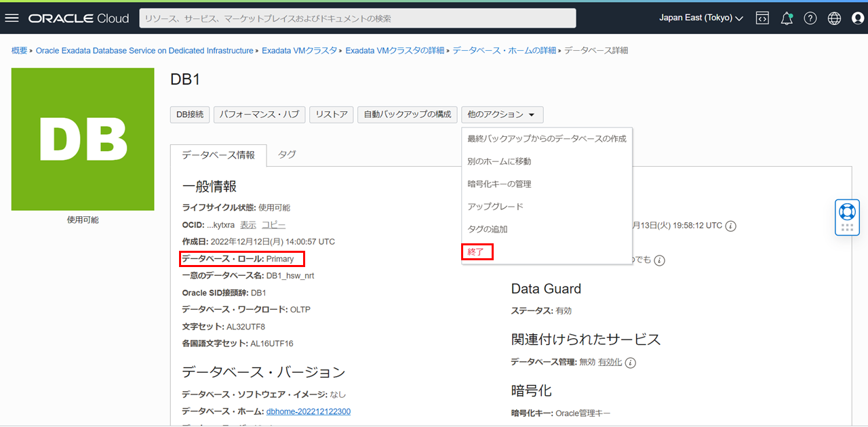The height and width of the screenshot is (427, 868).
Task: Open the notifications bell
Action: point(787,18)
